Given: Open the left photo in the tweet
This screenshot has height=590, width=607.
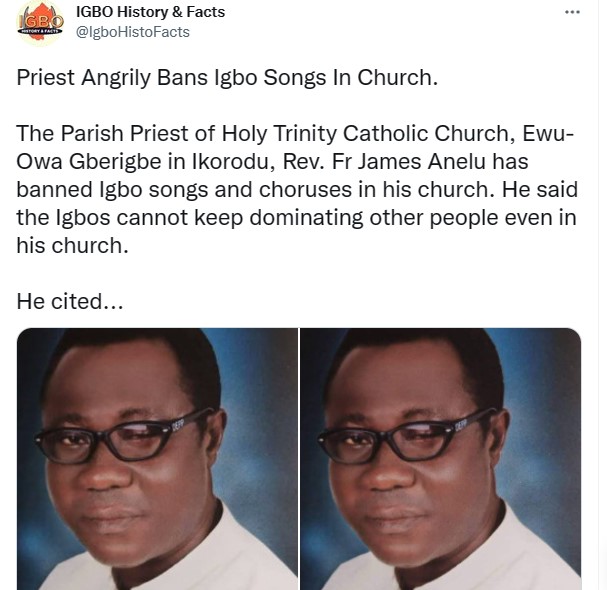Looking at the screenshot, I should [157, 458].
